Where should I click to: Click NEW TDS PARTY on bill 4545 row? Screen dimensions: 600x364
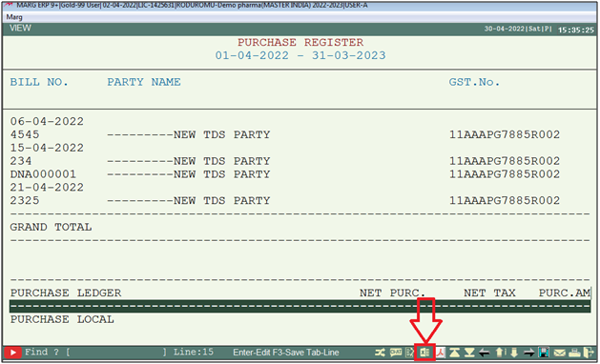pyautogui.click(x=222, y=134)
